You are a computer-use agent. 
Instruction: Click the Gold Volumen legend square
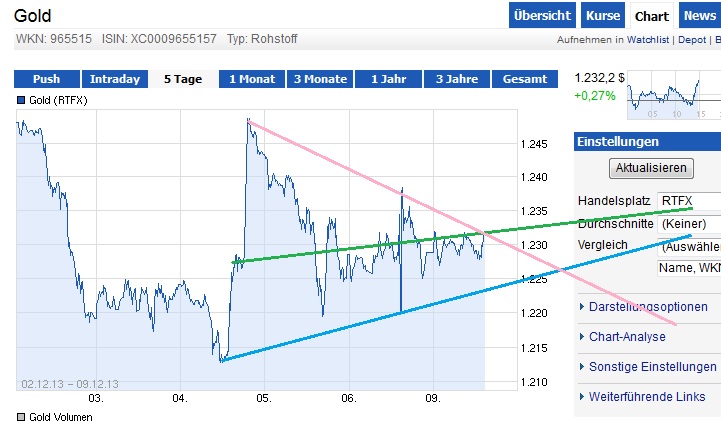click(21, 416)
